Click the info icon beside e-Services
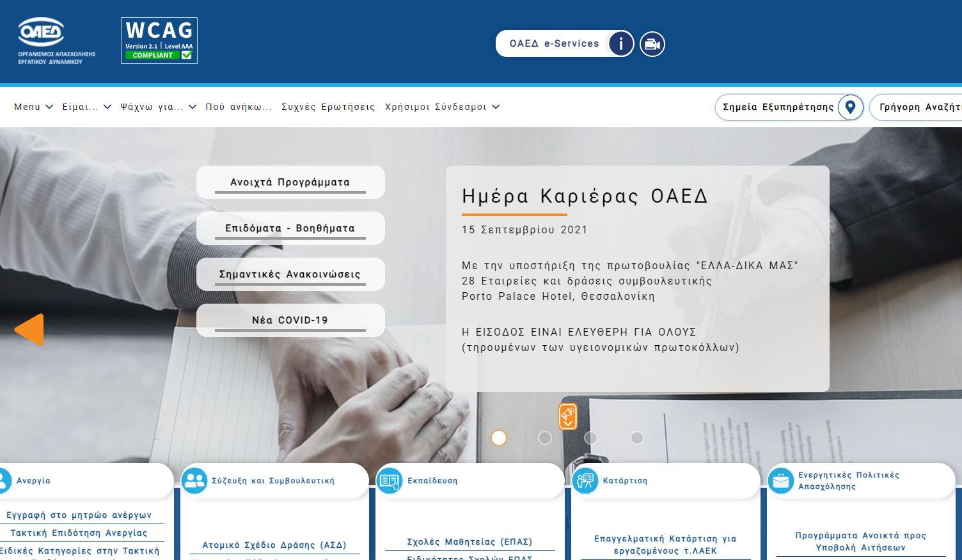 [x=620, y=44]
